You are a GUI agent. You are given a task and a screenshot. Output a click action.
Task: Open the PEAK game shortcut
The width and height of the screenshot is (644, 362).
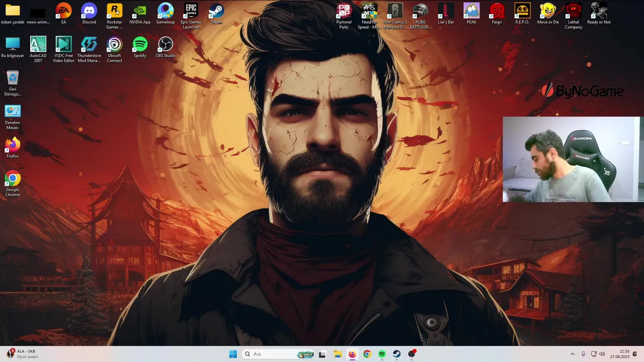coord(471,14)
